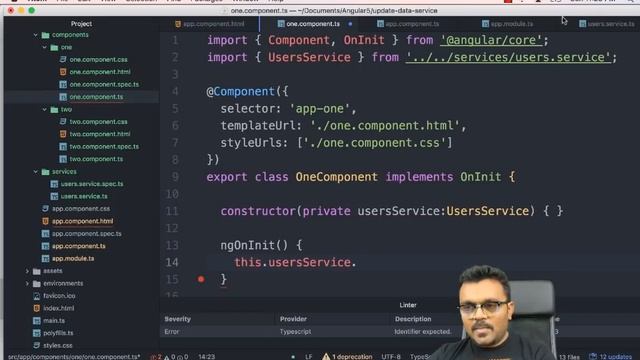This screenshot has height=360, width=640.
Task: Open two.component.ts file
Action: point(96,159)
